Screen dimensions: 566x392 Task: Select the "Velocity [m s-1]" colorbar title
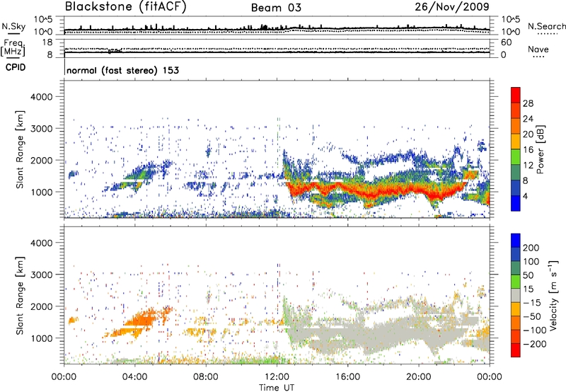pyautogui.click(x=553, y=295)
